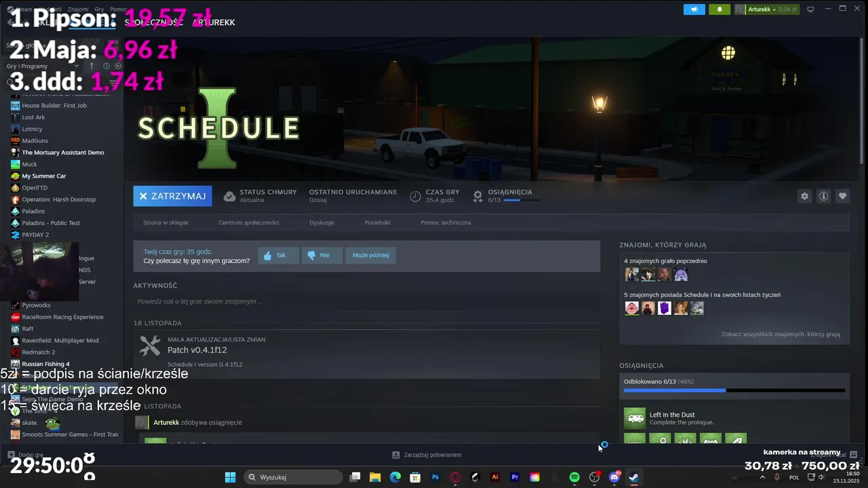Image resolution: width=868 pixels, height=488 pixels.
Task: Open Opera GX from the taskbar
Action: pos(455,477)
